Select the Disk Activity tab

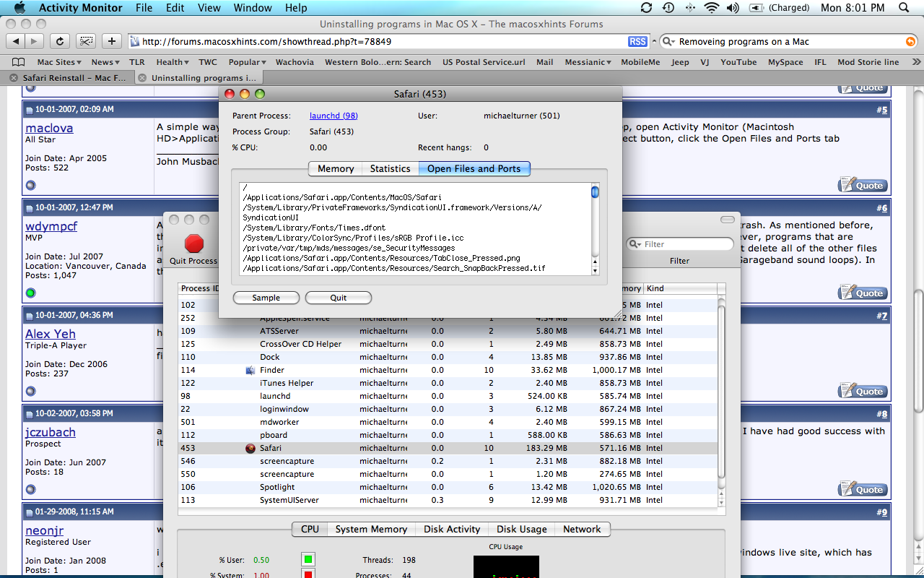[452, 529]
